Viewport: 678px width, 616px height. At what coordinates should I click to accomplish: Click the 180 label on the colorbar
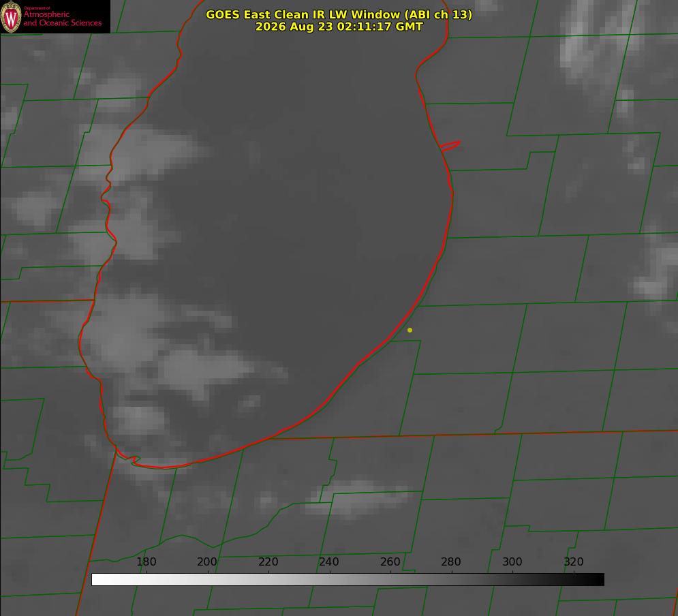click(146, 561)
